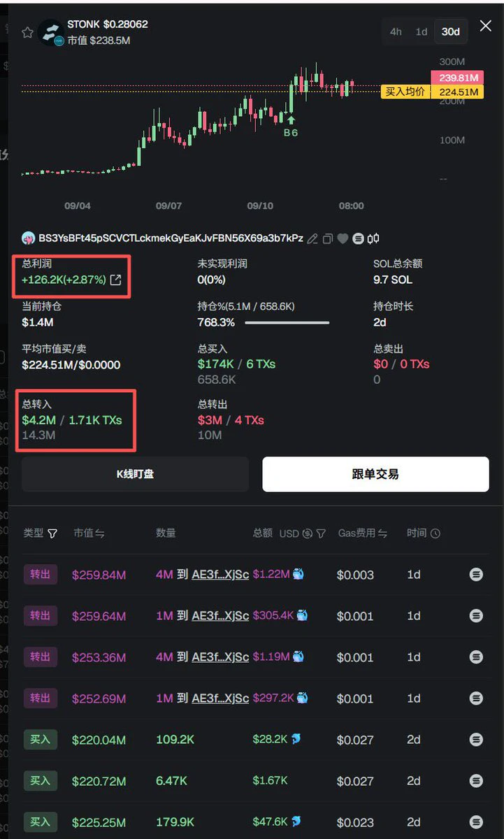Open the candlestick chart icon next to the address
Image resolution: width=504 pixels, height=839 pixels.
click(x=373, y=238)
